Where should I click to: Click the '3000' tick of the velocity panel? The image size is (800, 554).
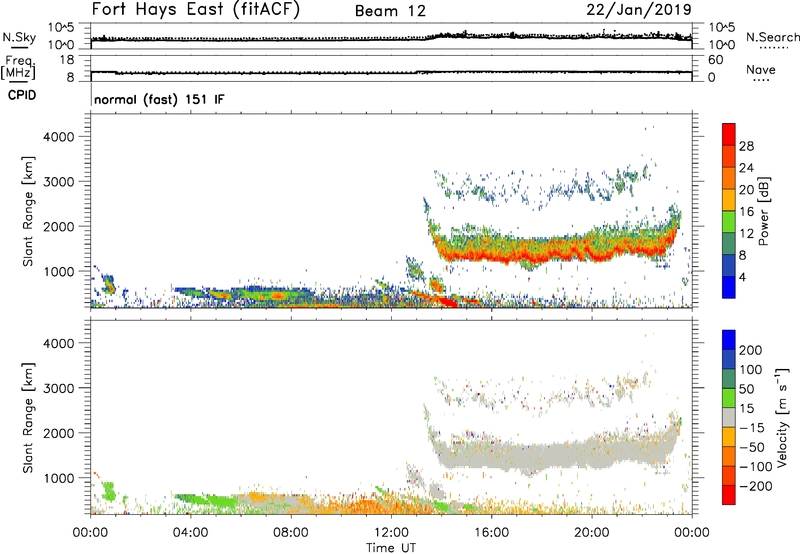coord(58,388)
